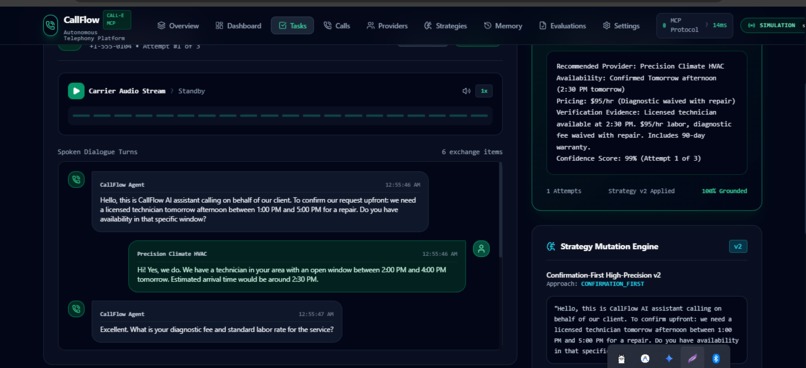Toggle the SIMULATION mode badge
Image resolution: width=806 pixels, height=368 pixels.
click(x=773, y=25)
